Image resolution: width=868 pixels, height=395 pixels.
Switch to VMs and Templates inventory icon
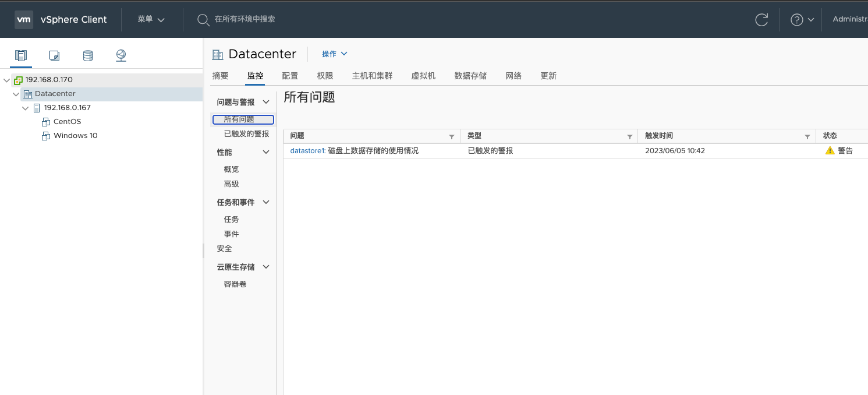(x=54, y=55)
